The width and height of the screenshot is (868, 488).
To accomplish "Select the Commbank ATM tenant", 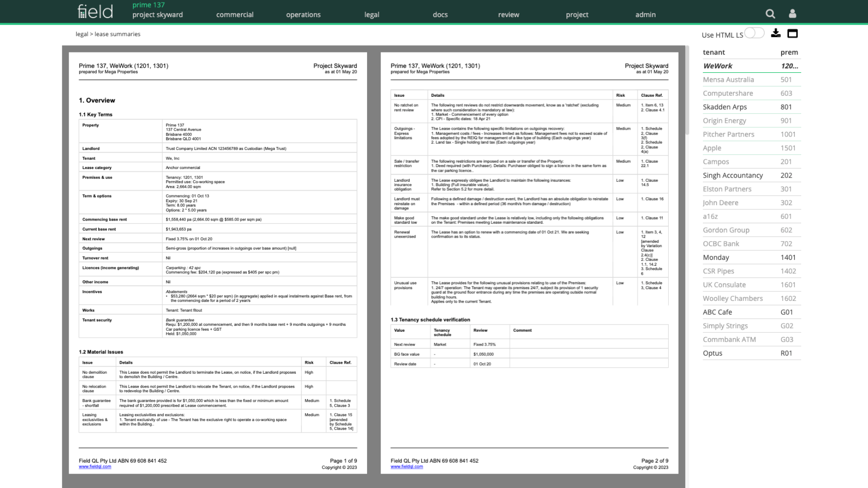I will point(751,339).
